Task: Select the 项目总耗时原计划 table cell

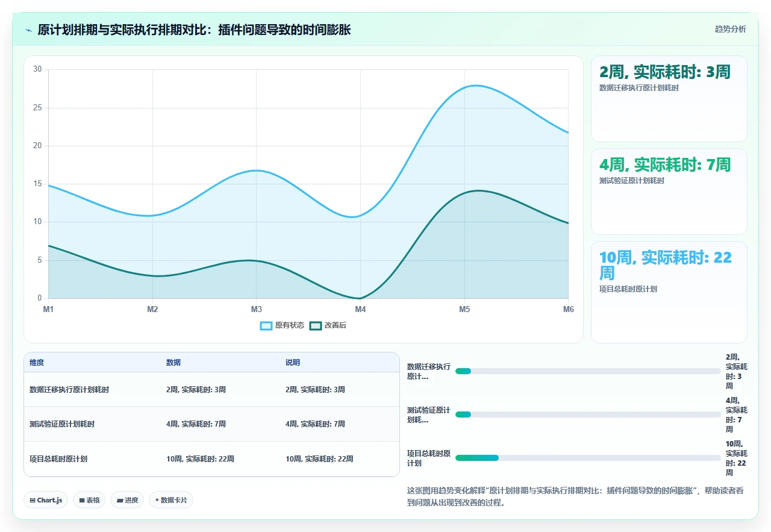Action: point(58,459)
